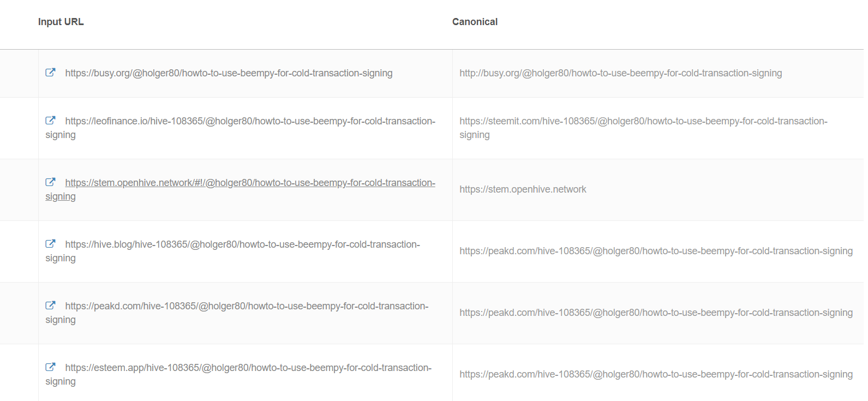Select the Canonical column header

pos(475,22)
